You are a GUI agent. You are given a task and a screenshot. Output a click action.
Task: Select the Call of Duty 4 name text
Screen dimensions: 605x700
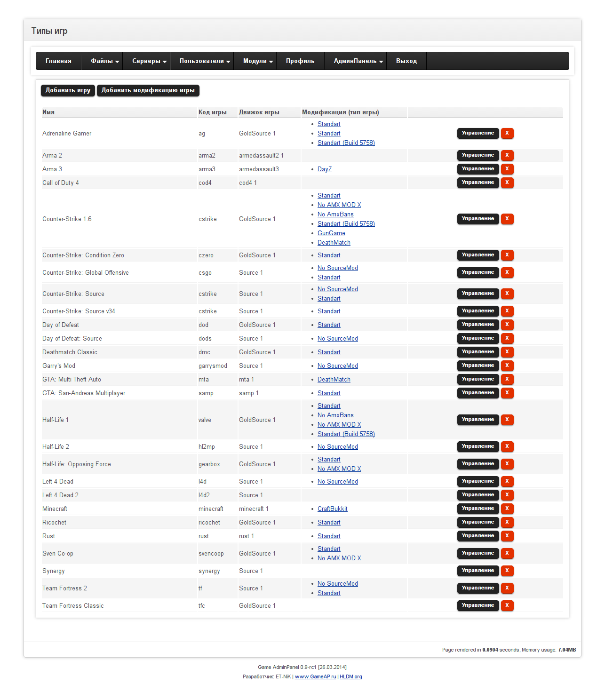pyautogui.click(x=61, y=183)
